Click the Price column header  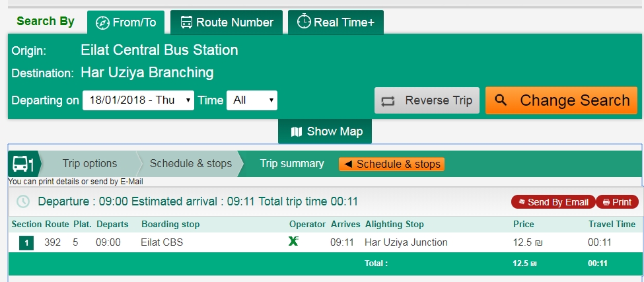click(524, 224)
